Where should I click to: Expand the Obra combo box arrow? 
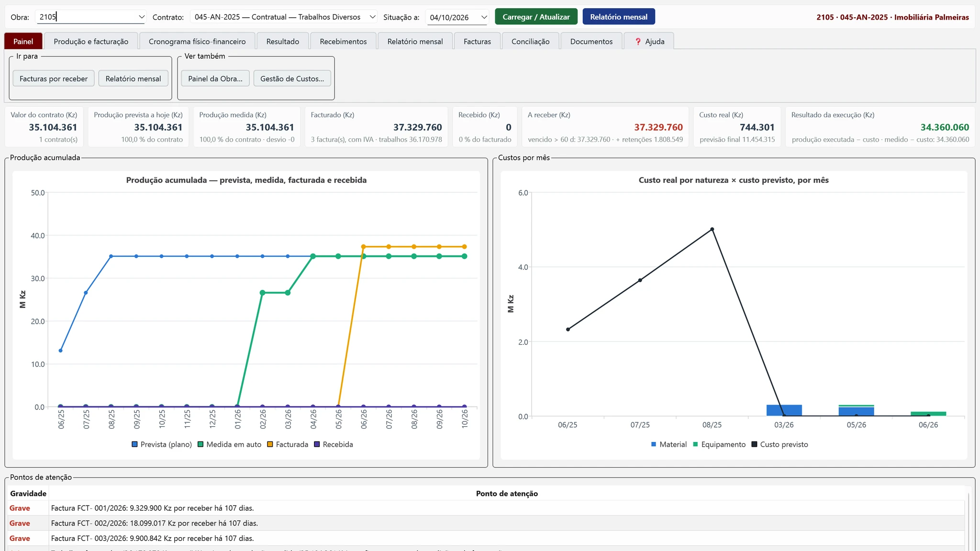click(x=142, y=17)
